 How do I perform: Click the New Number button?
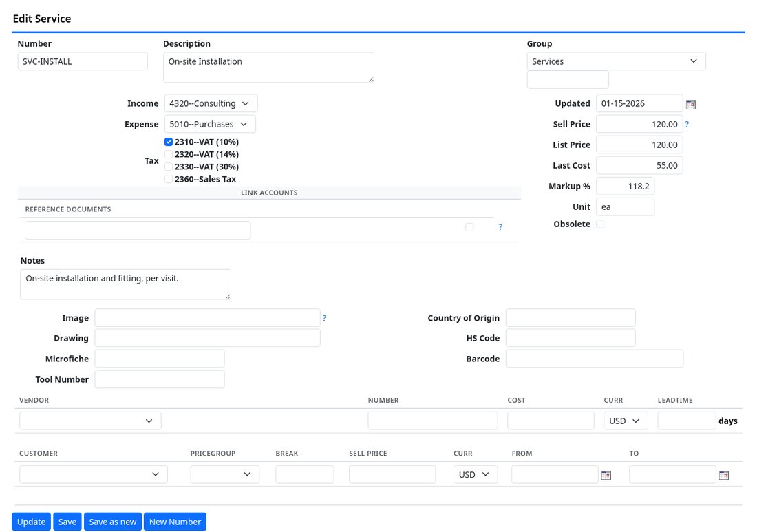[175, 522]
